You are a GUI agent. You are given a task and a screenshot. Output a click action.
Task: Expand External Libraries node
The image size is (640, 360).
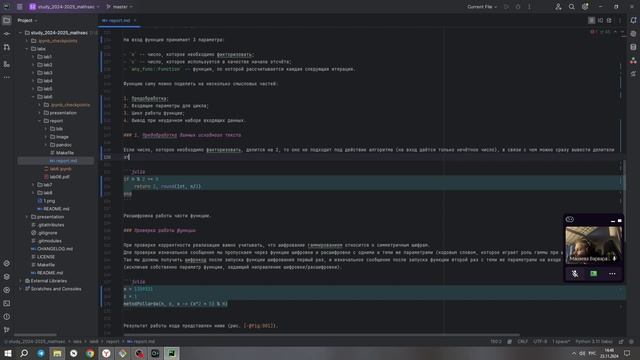pos(20,281)
